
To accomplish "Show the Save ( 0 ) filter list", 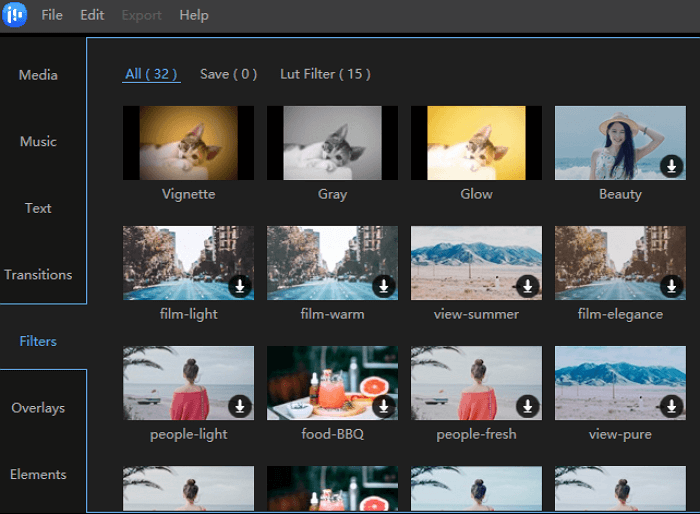I will point(228,74).
